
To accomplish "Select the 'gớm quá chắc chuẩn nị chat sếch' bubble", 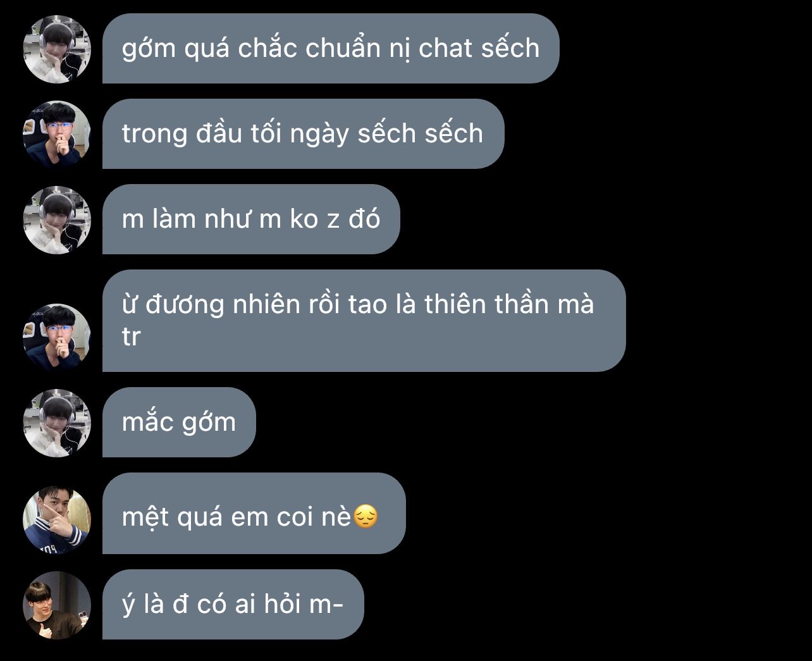I will pyautogui.click(x=331, y=48).
